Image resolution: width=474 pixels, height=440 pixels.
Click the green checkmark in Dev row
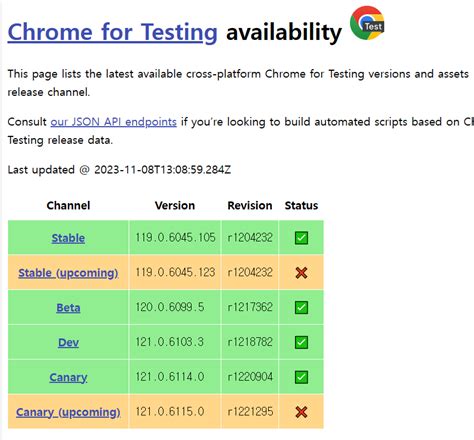click(x=301, y=342)
